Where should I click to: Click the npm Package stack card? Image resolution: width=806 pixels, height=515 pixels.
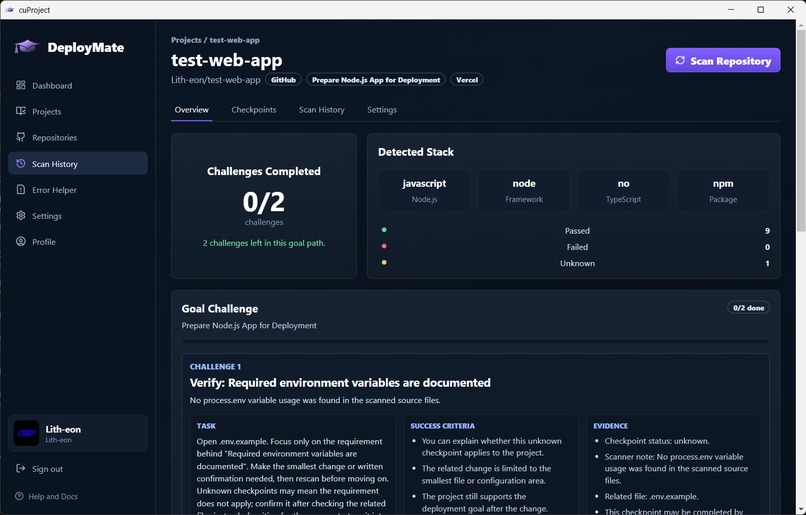coord(723,191)
